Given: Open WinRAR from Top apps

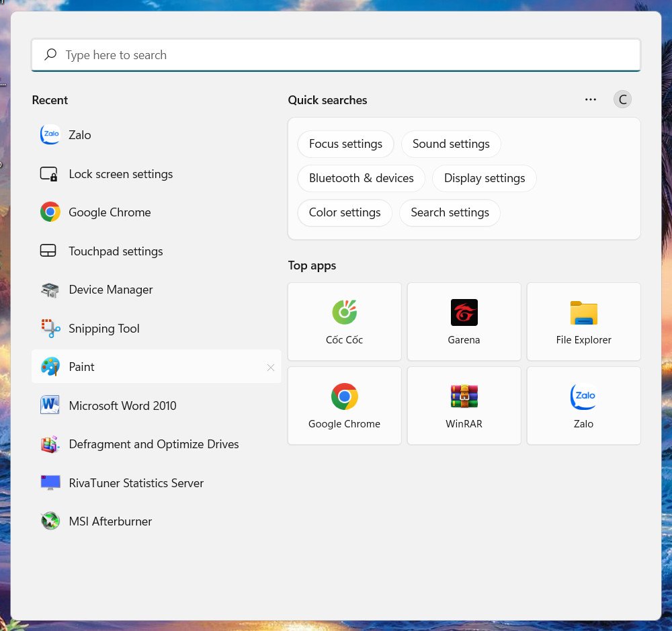Looking at the screenshot, I should tap(464, 406).
